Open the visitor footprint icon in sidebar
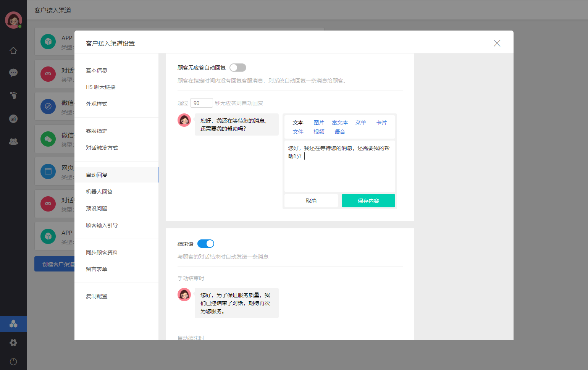 [13, 95]
